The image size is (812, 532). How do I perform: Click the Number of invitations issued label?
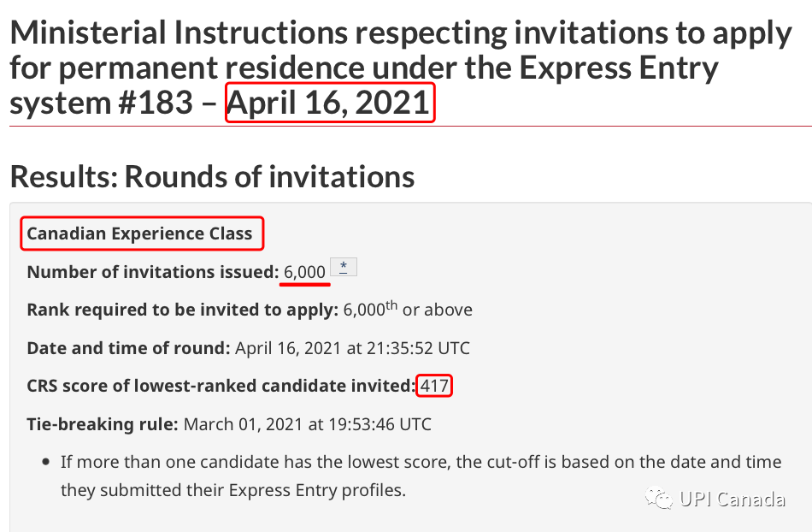coord(153,272)
